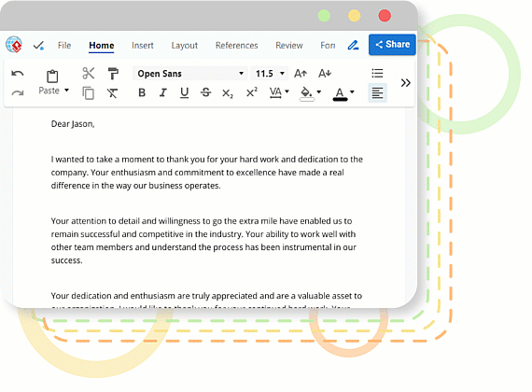This screenshot has height=392, width=532.
Task: Open the References tab
Action: click(x=236, y=46)
